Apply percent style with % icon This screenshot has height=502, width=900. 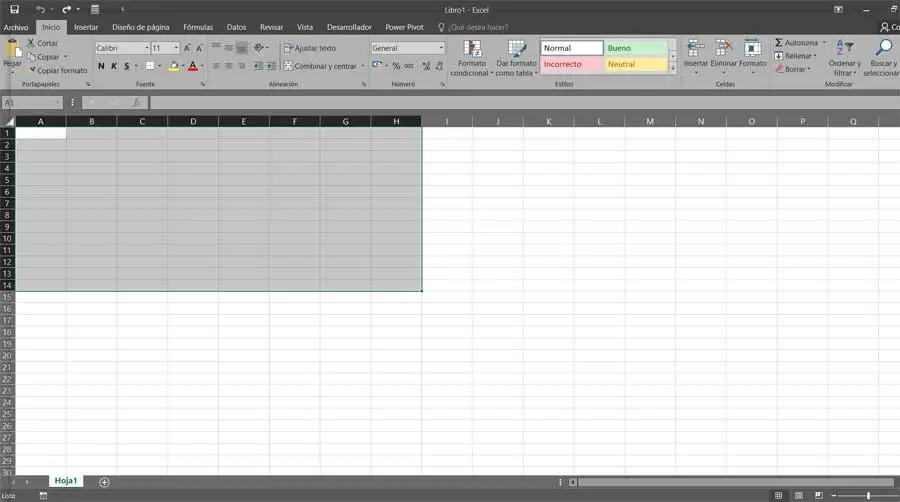[396, 66]
